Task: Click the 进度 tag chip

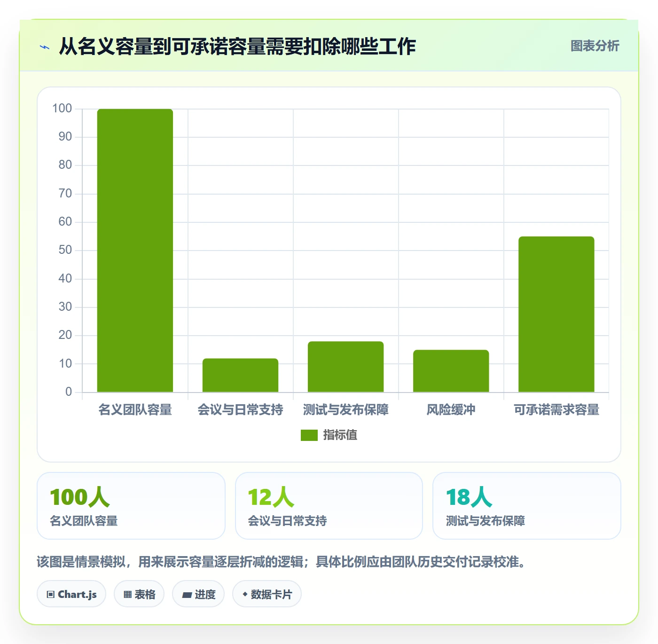Action: point(198,594)
